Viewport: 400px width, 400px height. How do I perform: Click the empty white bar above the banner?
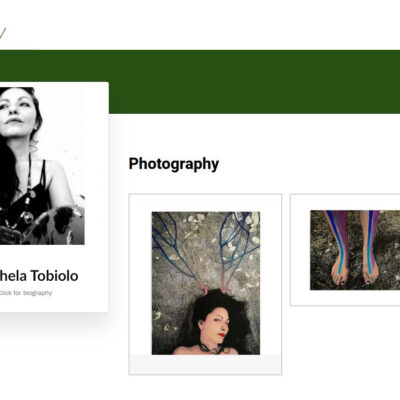point(200,25)
